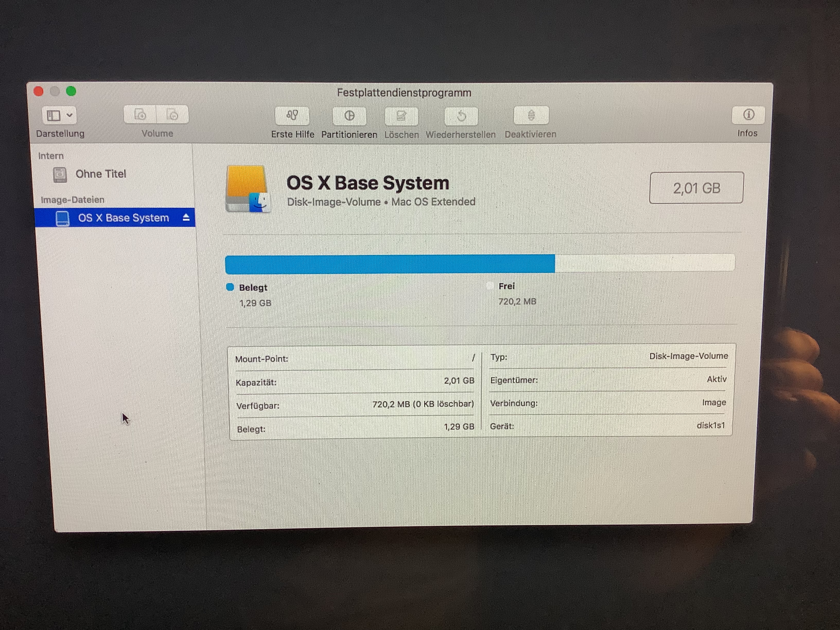Viewport: 840px width, 630px height.
Task: Click the Partitionieren label
Action: pos(349,134)
